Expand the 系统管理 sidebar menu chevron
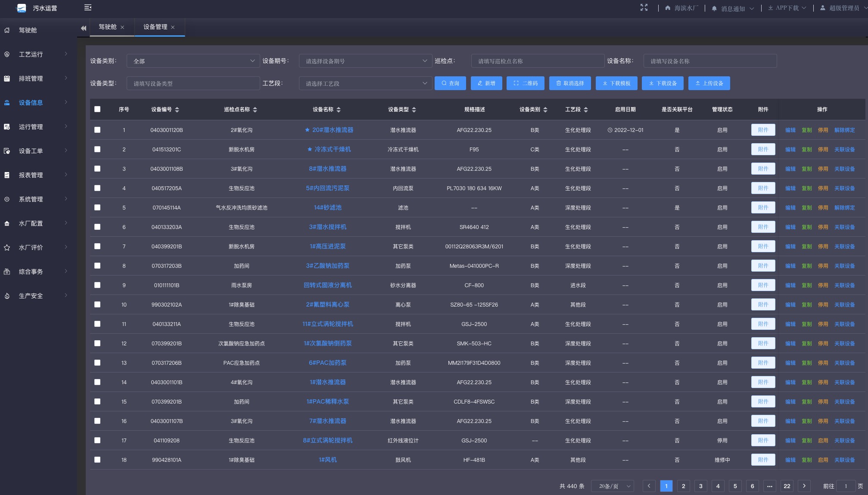 66,199
